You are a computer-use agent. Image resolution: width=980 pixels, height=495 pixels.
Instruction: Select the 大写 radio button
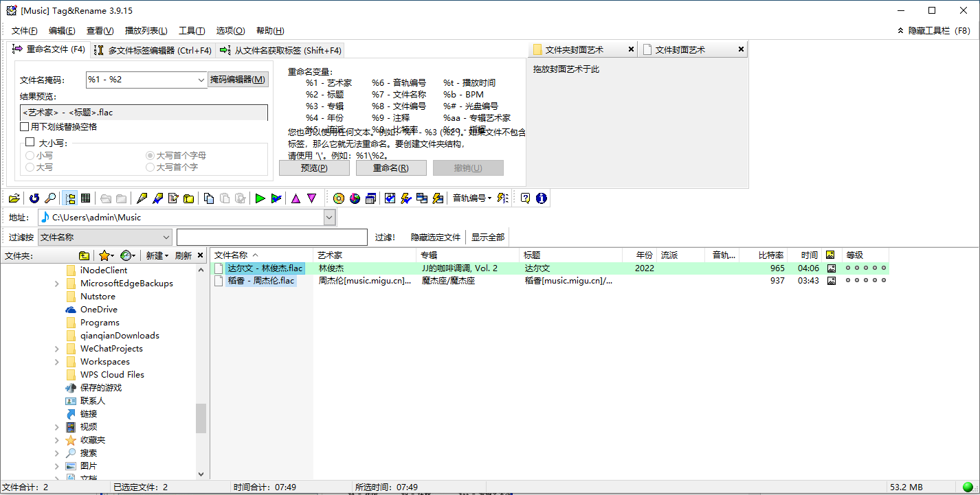click(30, 167)
